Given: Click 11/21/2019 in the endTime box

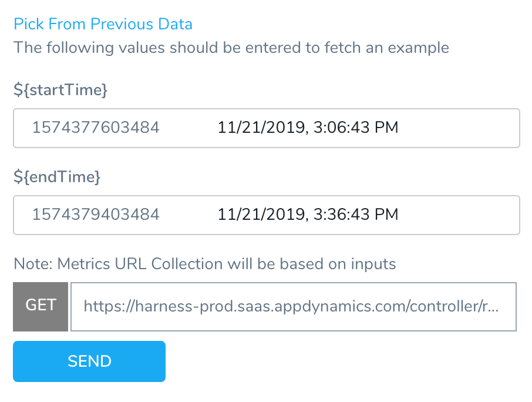Looking at the screenshot, I should point(263,215).
